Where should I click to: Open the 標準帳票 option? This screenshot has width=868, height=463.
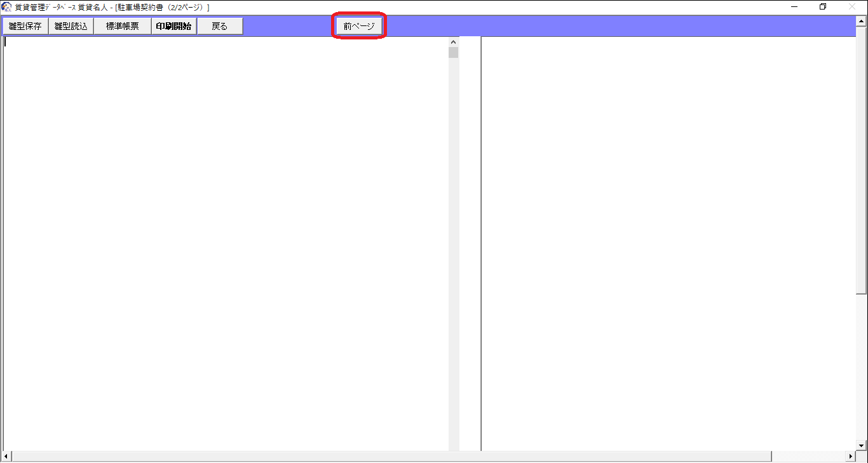[x=122, y=26]
